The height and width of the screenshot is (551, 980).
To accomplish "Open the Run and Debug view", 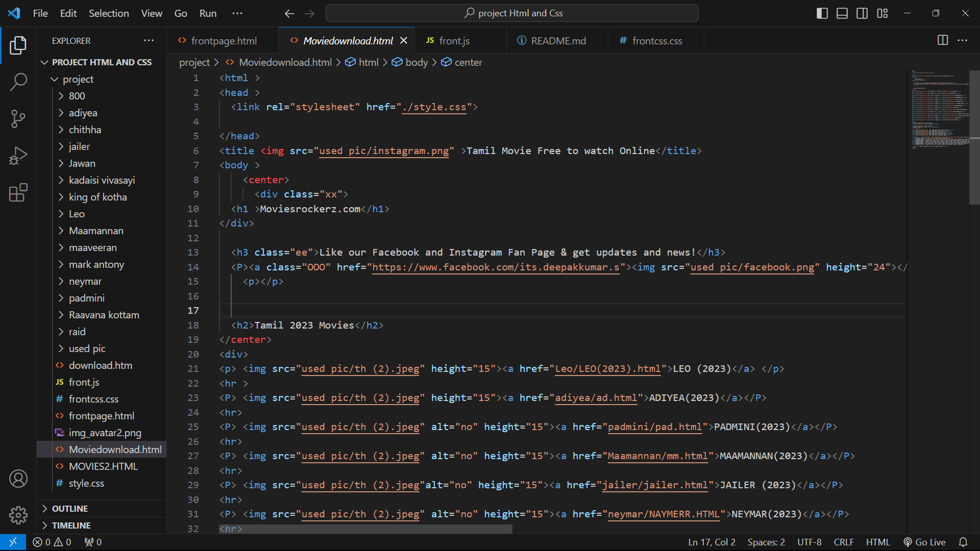I will point(18,156).
